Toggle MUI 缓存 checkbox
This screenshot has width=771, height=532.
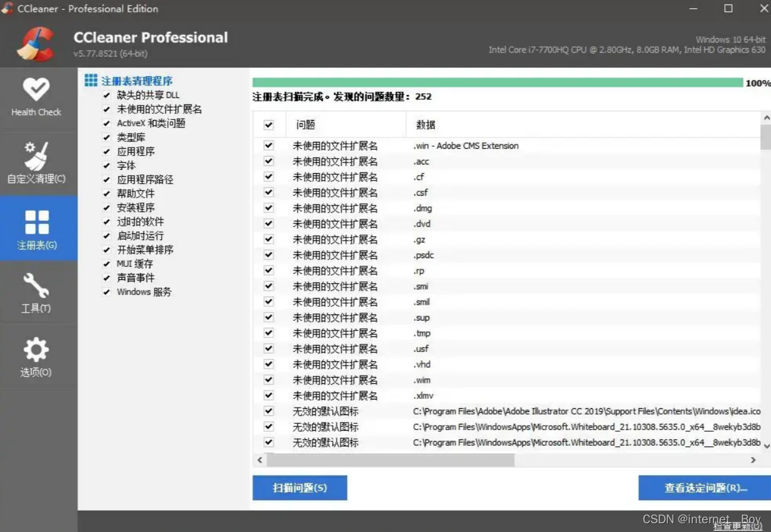(x=107, y=264)
